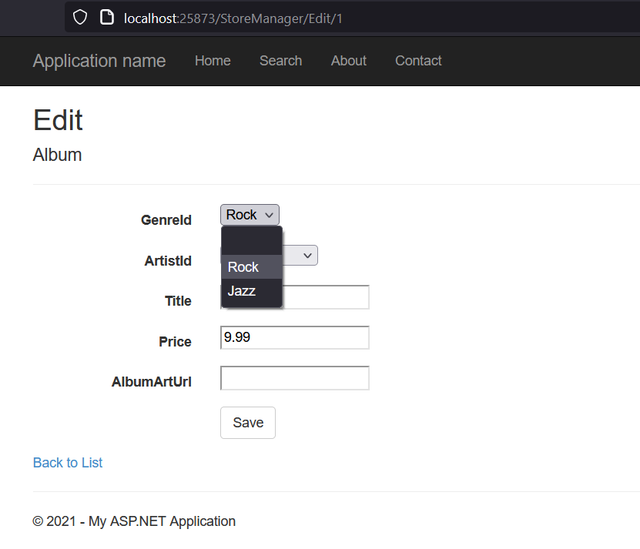Click the Save button
The height and width of the screenshot is (549, 640).
click(248, 422)
